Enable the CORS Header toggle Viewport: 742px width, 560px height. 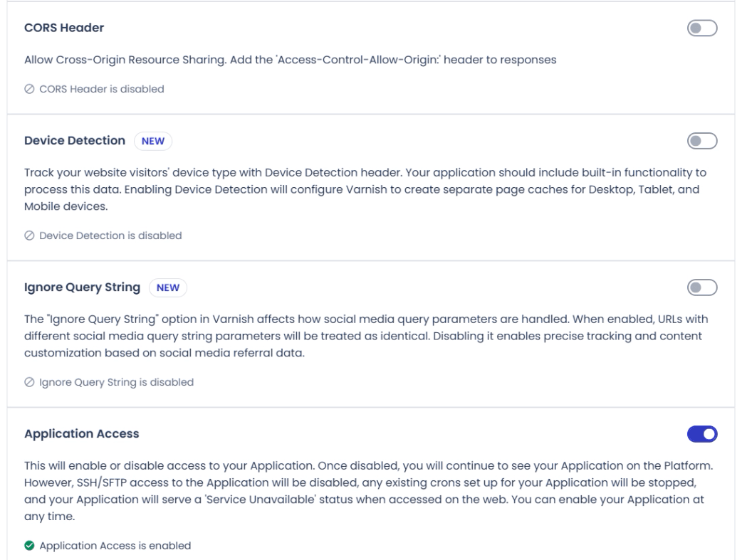click(x=702, y=28)
